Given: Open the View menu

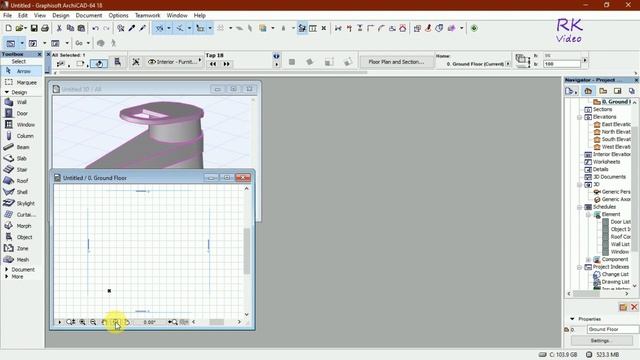Looking at the screenshot, I should (x=40, y=15).
